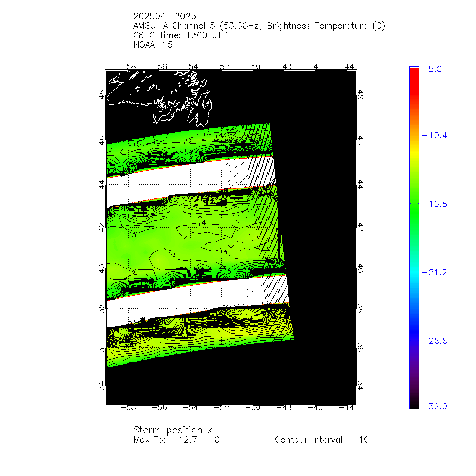476x476 pixels.
Task: Click the -15.8 colorbar label
Action: click(x=435, y=204)
